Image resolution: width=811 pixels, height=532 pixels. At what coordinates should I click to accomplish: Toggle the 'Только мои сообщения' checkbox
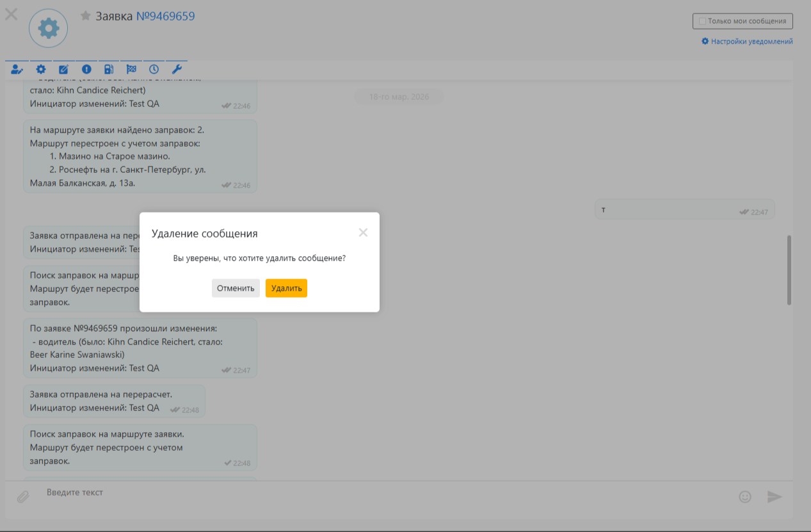[x=702, y=21]
